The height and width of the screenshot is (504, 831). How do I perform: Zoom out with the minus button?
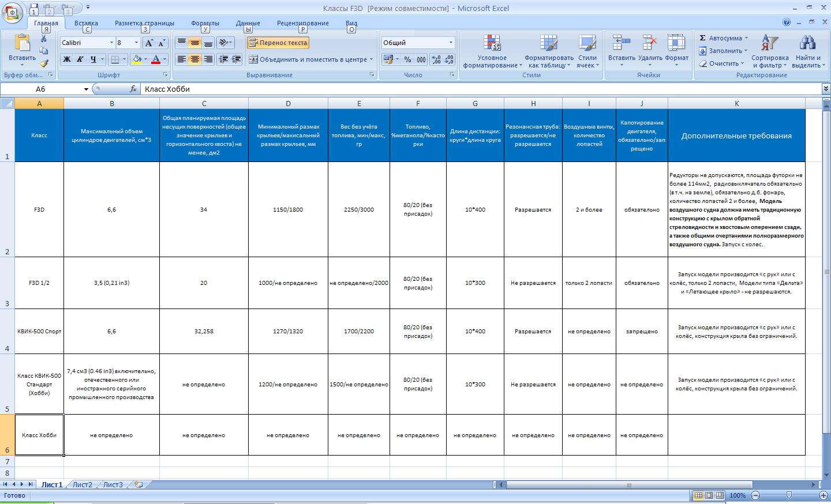coord(755,495)
